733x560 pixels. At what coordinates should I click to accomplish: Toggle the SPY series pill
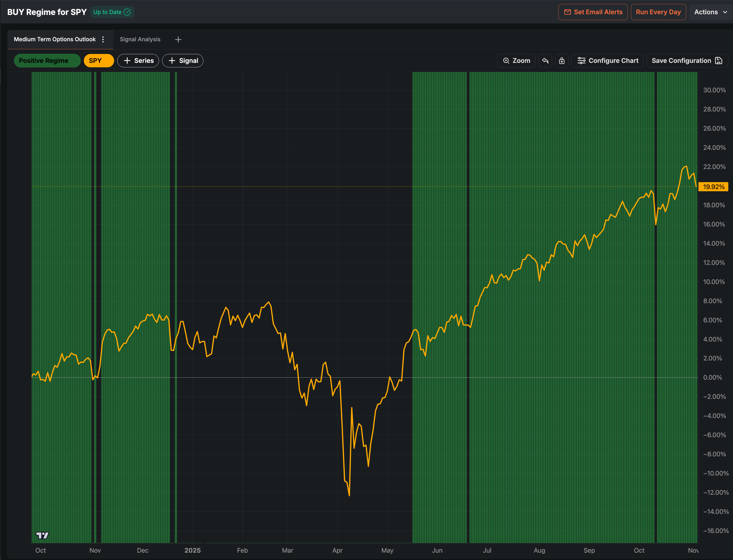pyautogui.click(x=99, y=61)
